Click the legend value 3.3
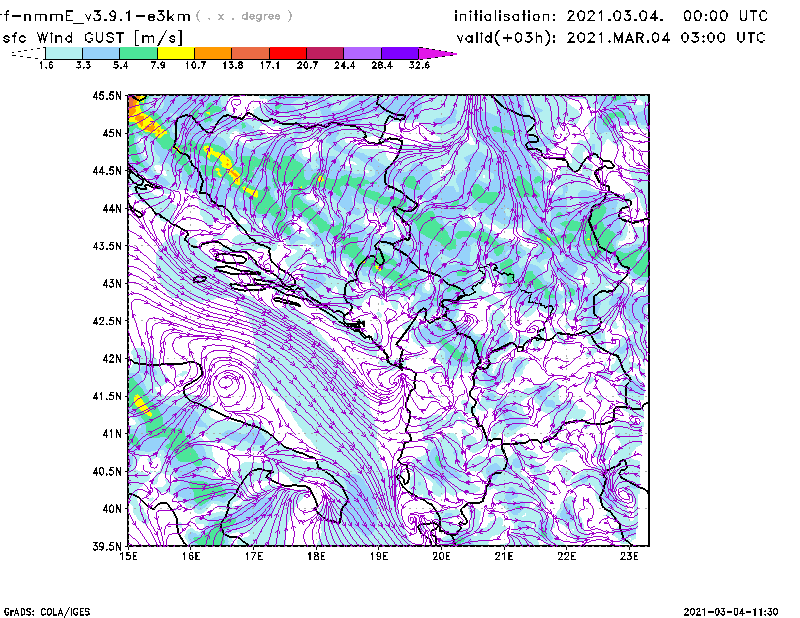Screen dimensions: 800x618 [83, 65]
